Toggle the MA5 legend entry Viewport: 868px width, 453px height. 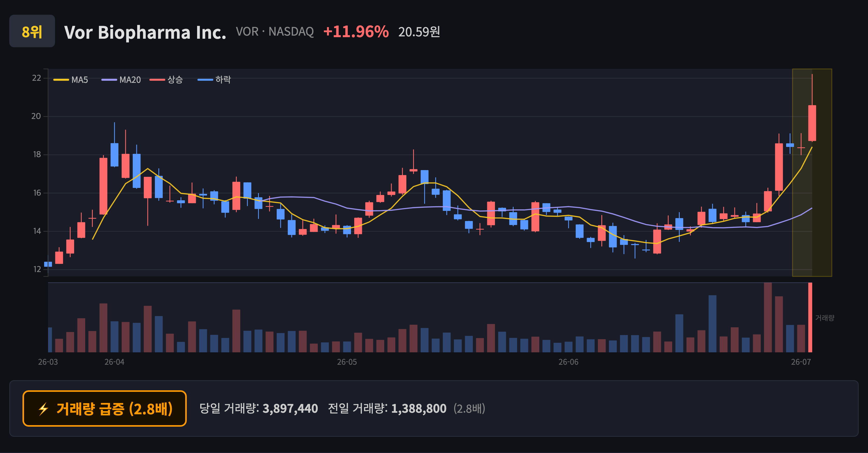(71, 80)
